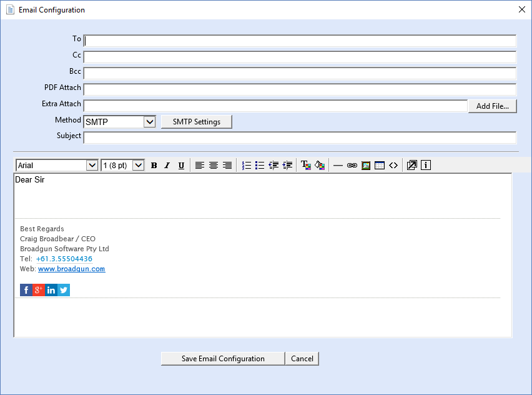Click into the Subject field

pos(300,137)
